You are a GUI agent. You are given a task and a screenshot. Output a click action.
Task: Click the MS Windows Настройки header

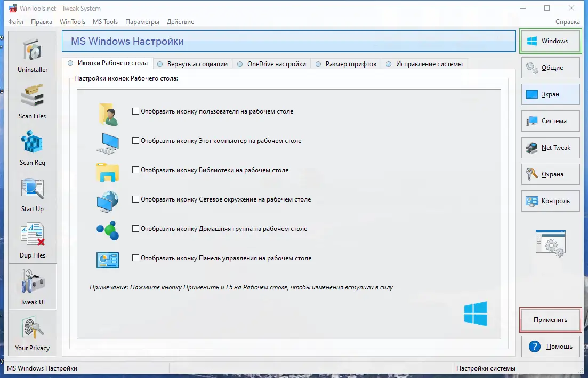coord(289,41)
